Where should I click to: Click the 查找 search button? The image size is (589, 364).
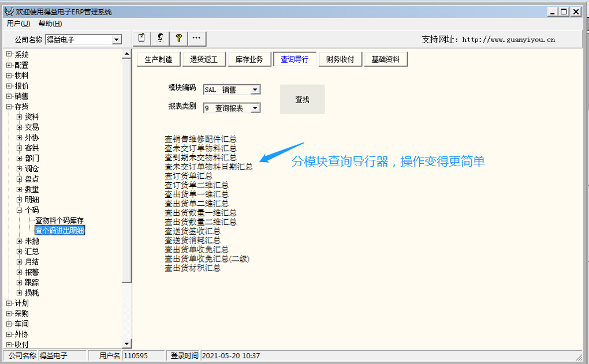pos(302,100)
